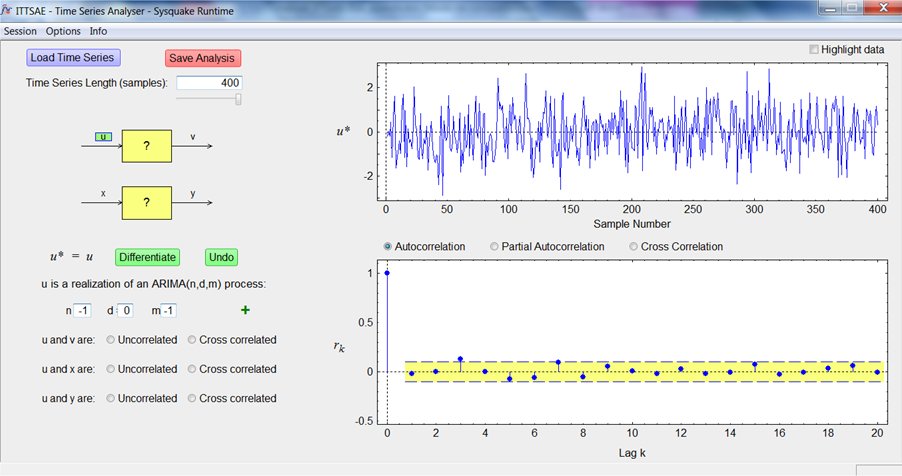Minimize the ITTSAE window
Screen dimensions: 902x476
(x=831, y=8)
